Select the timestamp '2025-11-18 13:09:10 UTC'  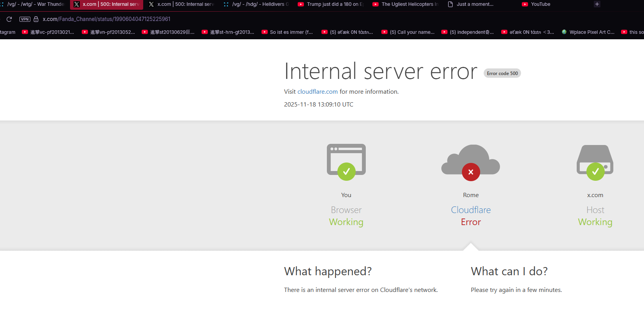click(x=319, y=105)
